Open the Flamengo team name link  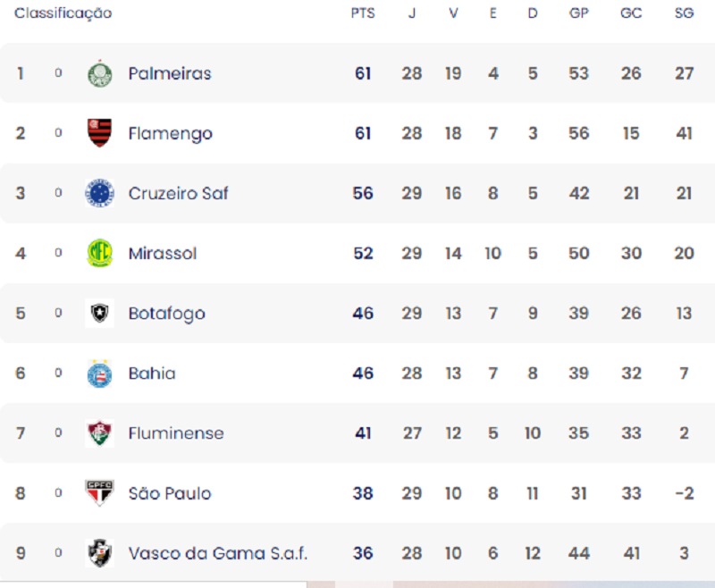pos(171,134)
